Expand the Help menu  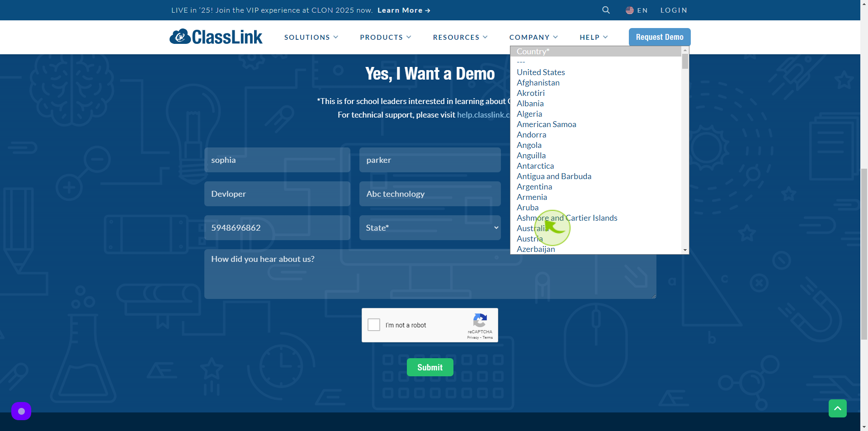click(594, 37)
